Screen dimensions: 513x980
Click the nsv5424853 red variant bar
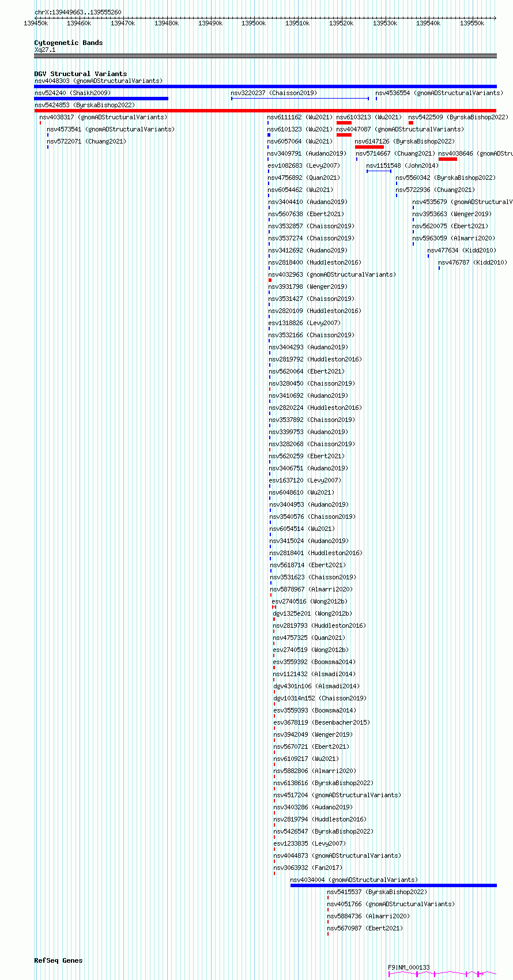coord(265,111)
